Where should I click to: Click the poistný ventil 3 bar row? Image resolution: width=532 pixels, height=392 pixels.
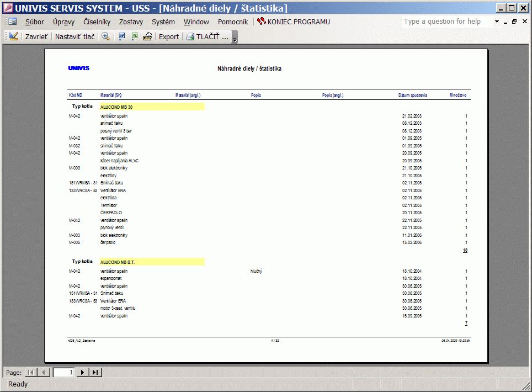[x=116, y=131]
